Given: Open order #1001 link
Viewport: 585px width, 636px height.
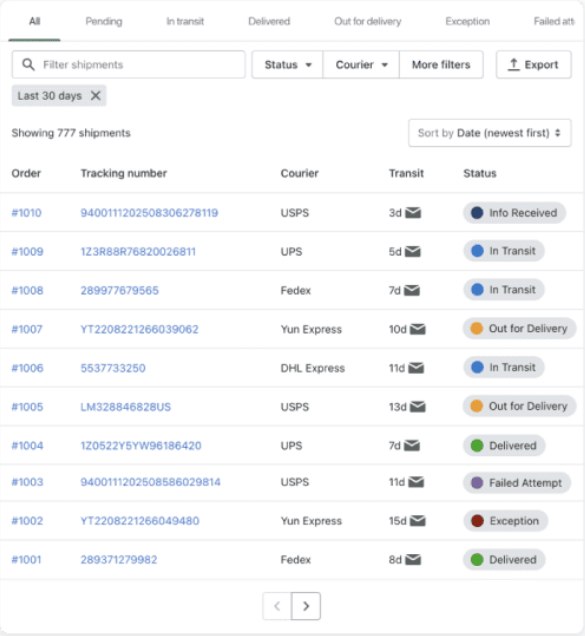Looking at the screenshot, I should click(26, 559).
